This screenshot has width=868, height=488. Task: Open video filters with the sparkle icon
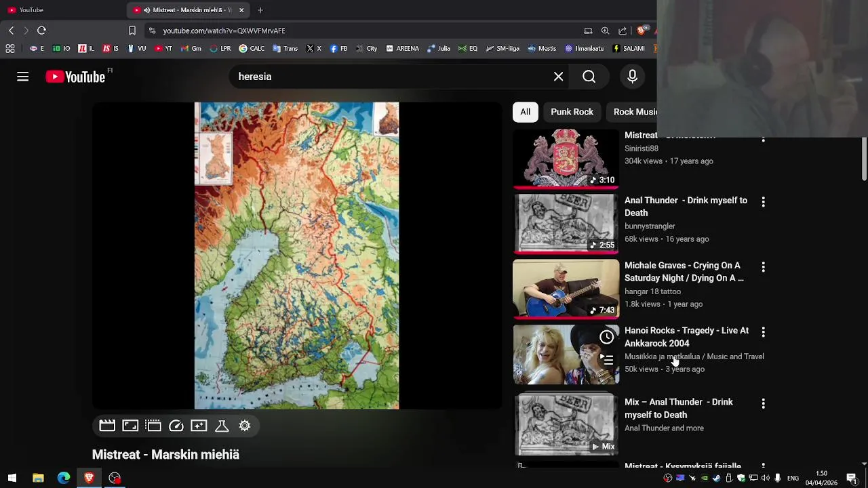[199, 426]
